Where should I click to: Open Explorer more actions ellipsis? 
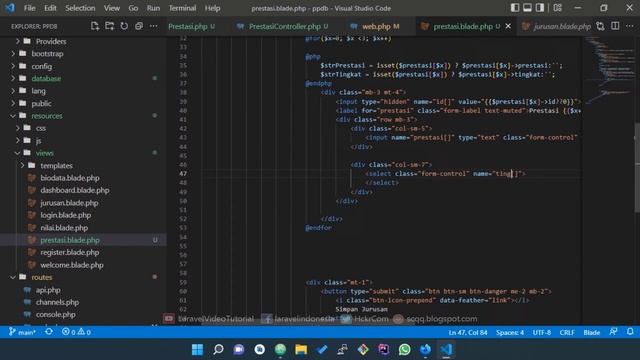(153, 26)
